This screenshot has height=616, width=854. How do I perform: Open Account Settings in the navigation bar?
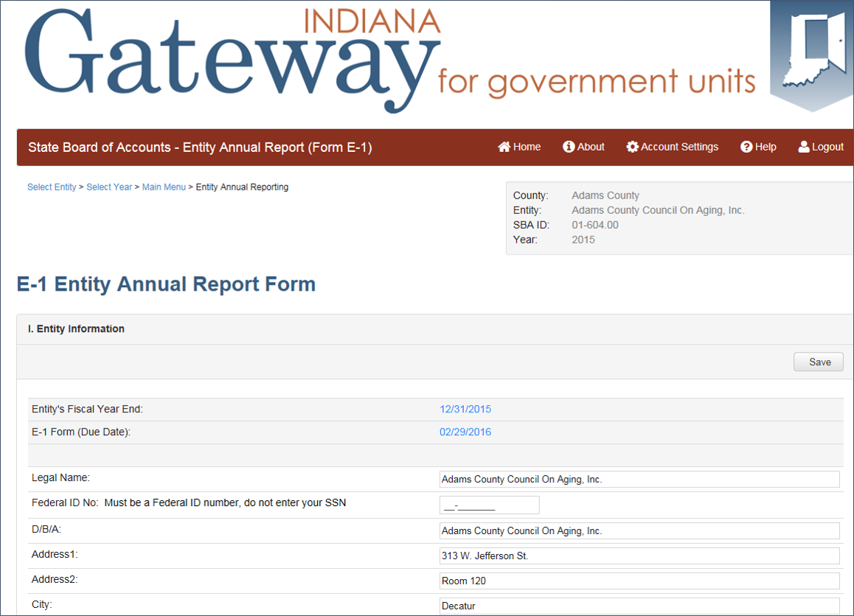point(672,147)
